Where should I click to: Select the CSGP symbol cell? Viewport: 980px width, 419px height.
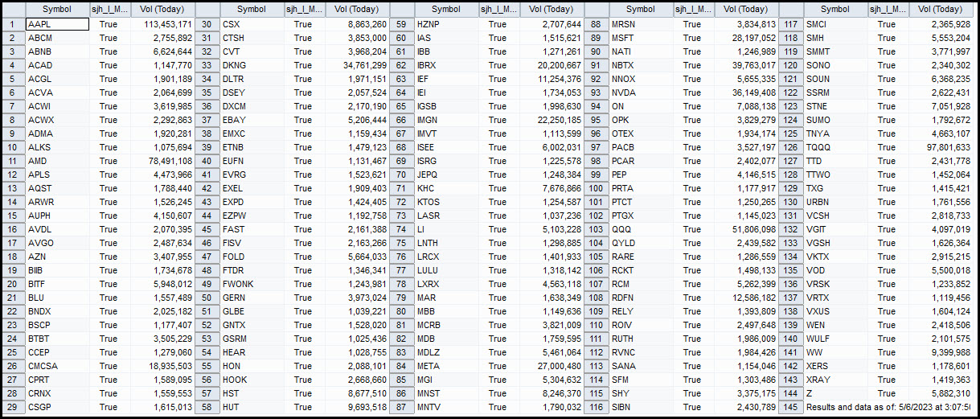(x=57, y=407)
